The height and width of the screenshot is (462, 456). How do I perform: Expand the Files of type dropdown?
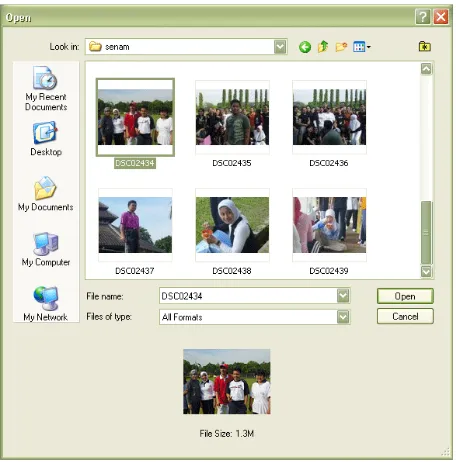[343, 317]
